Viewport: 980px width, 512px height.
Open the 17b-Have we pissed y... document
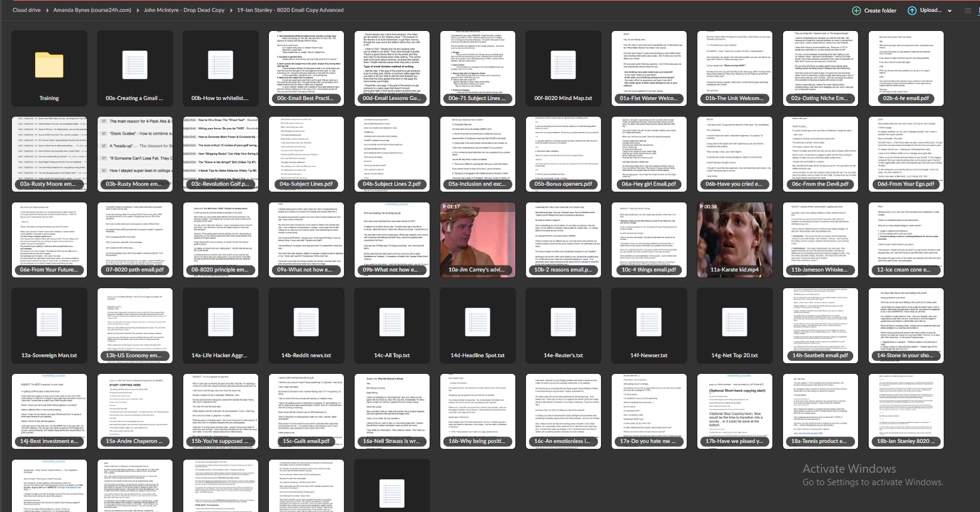(x=735, y=411)
